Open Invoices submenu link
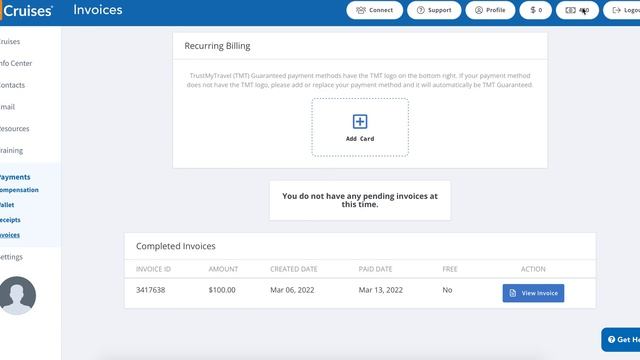 tap(10, 235)
